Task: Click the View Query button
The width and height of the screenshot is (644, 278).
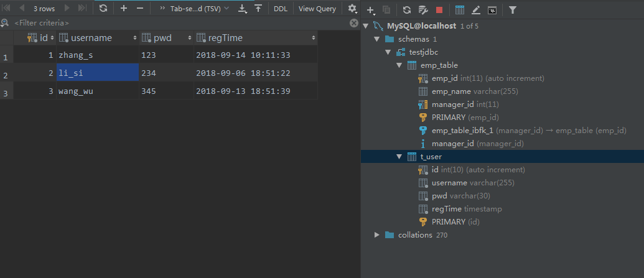Action: tap(317, 9)
